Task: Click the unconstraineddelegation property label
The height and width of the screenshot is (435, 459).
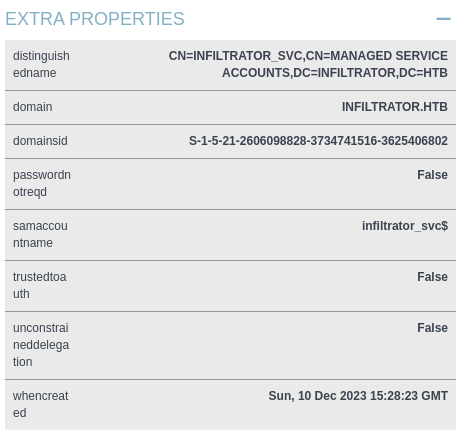Action: click(x=41, y=345)
